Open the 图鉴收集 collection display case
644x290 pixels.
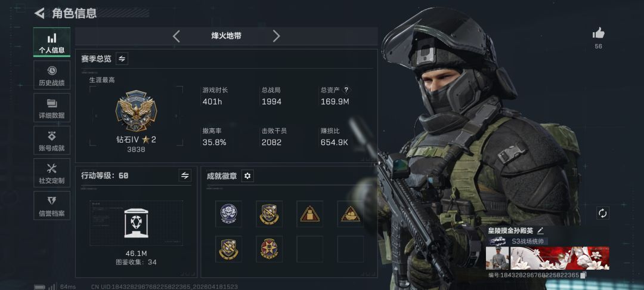137,223
